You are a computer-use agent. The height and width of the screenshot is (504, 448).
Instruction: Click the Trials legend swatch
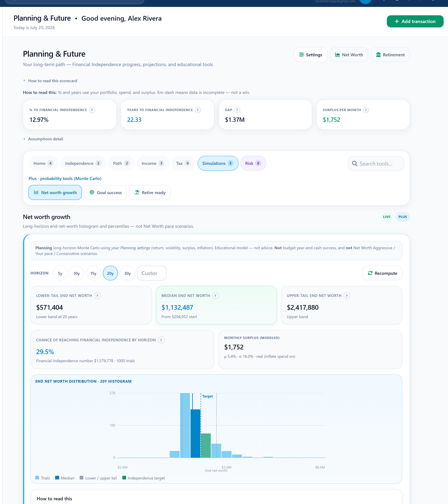(x=37, y=478)
